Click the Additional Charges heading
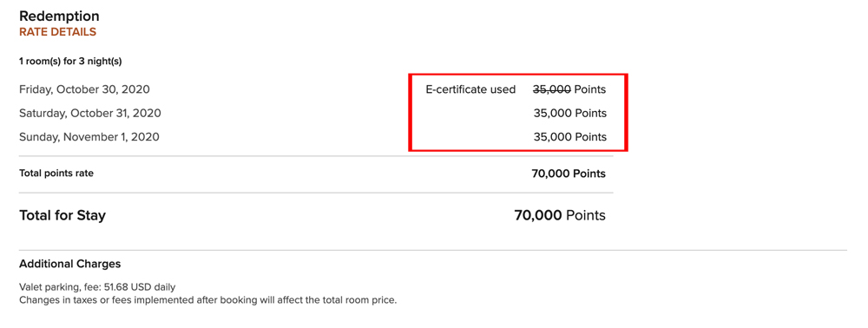 tap(69, 264)
